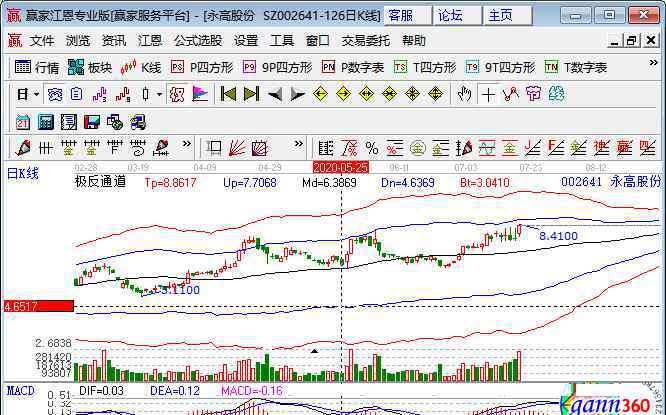Open the 交易委托 menu
The image size is (666, 415).
point(366,41)
